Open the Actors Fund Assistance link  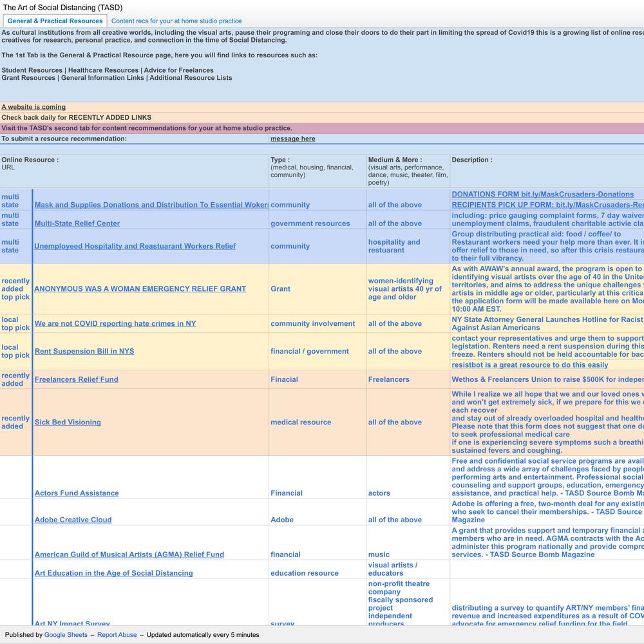77,493
